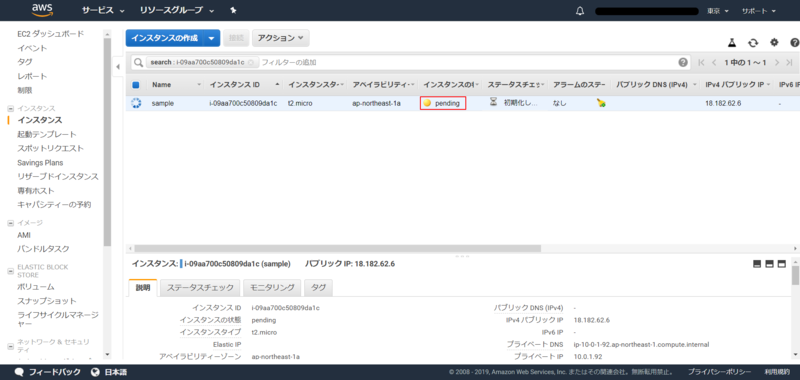
Task: Open table settings gear icon
Action: (x=774, y=43)
